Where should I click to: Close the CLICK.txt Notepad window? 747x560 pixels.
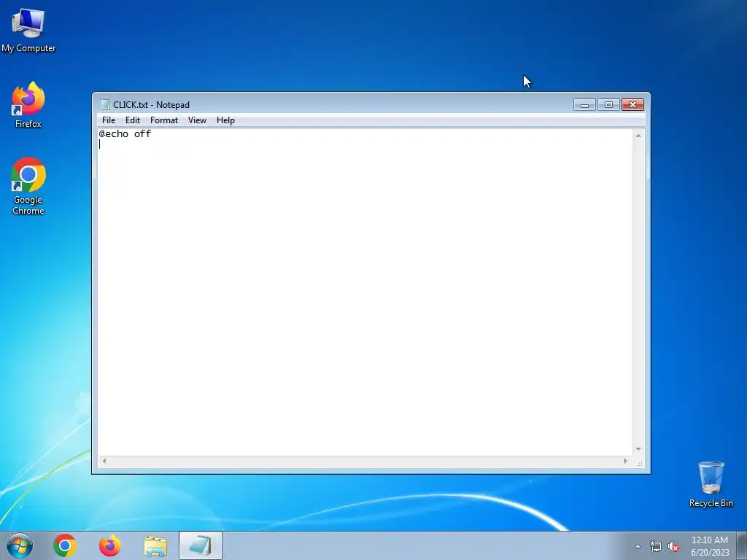(x=632, y=104)
